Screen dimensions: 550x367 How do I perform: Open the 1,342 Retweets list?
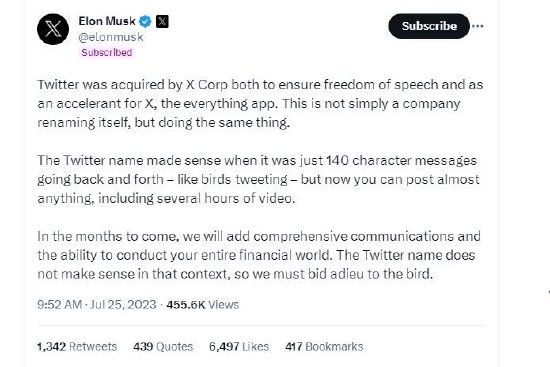pos(77,347)
